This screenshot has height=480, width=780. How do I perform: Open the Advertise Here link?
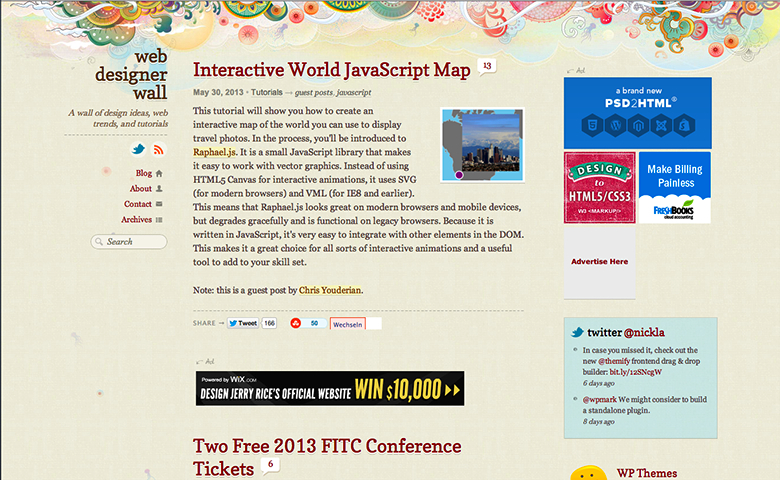[599, 262]
